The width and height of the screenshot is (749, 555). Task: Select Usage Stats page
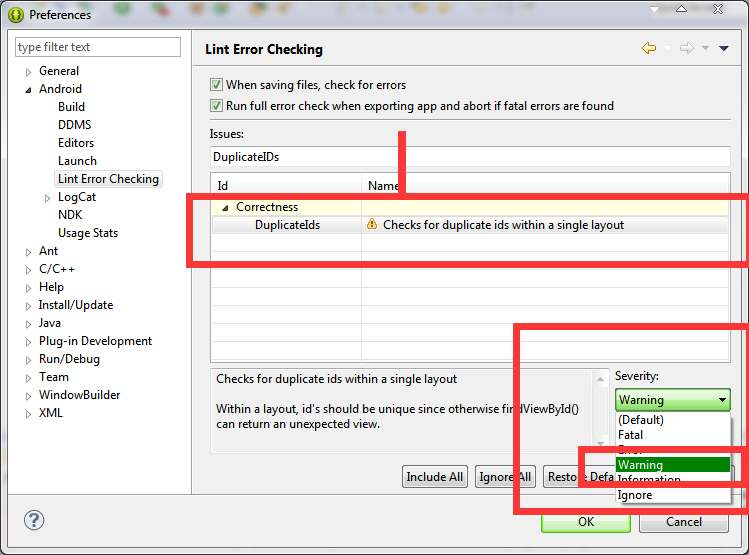point(88,233)
